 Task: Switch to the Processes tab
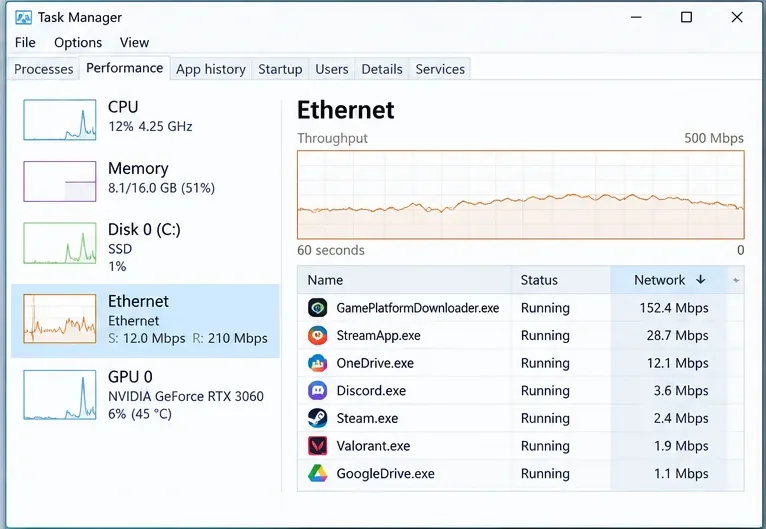click(43, 69)
